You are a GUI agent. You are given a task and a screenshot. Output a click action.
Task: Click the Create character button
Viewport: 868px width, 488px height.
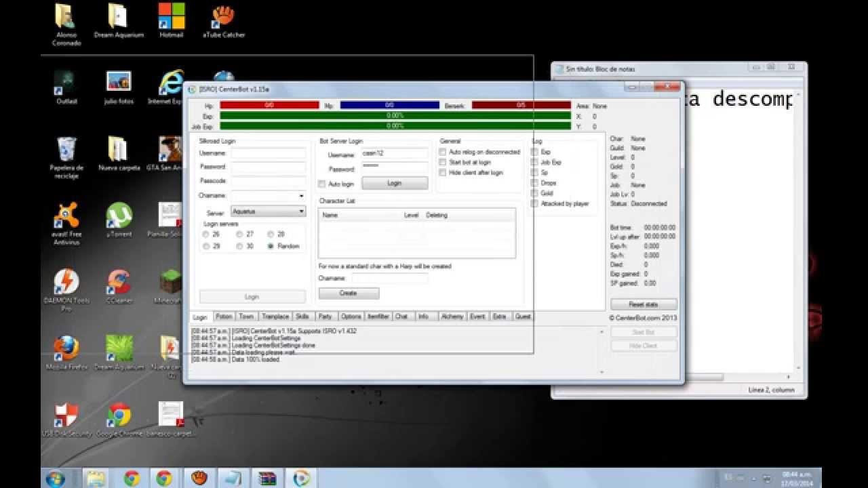coord(349,293)
